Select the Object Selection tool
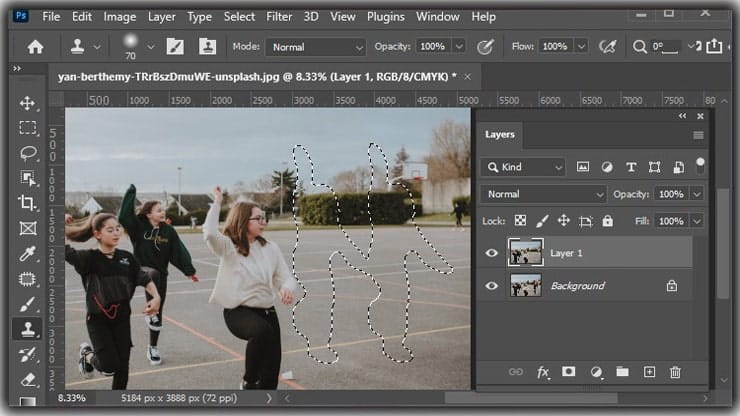The image size is (740, 416). [x=27, y=178]
